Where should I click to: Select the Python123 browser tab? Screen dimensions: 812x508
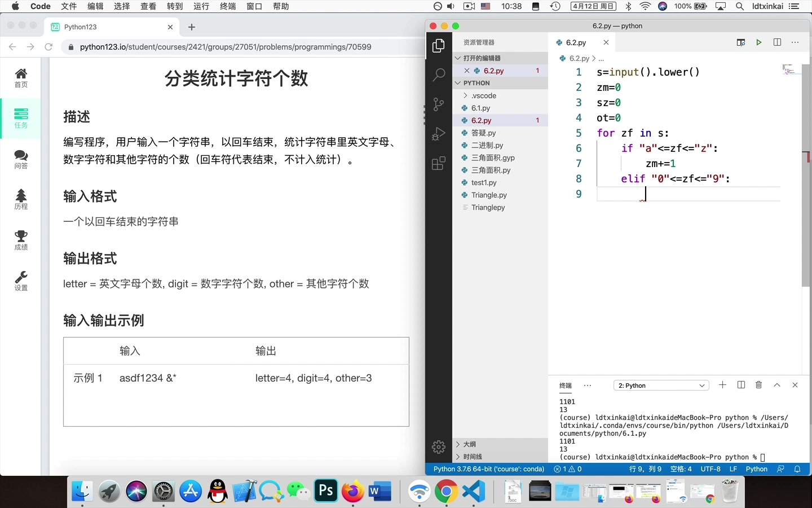(113, 27)
